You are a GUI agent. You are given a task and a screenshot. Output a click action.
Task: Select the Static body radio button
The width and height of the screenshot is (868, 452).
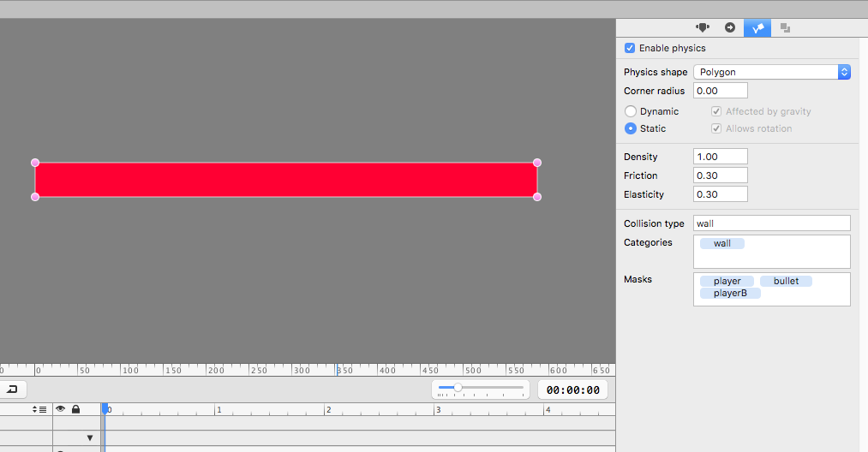pos(630,128)
